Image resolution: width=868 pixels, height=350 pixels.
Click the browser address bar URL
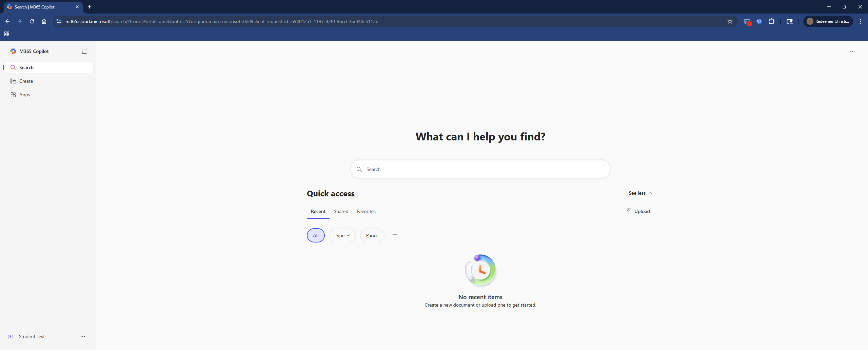[222, 21]
